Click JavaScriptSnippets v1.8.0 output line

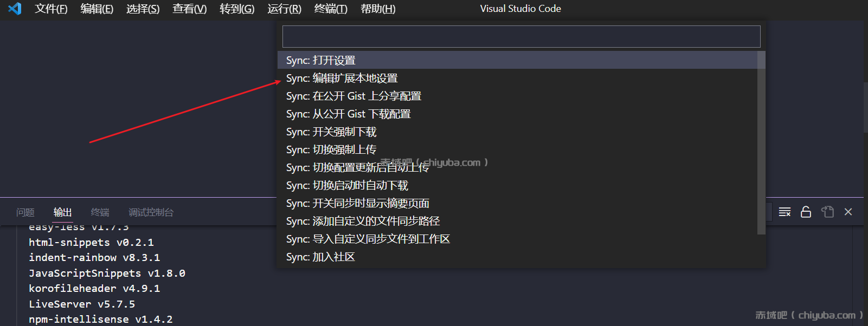(x=107, y=273)
